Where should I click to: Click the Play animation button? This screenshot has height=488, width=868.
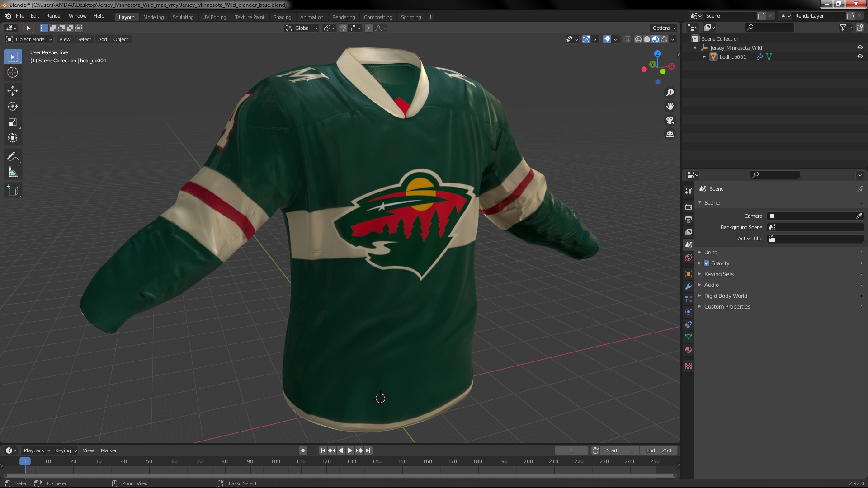coord(350,450)
